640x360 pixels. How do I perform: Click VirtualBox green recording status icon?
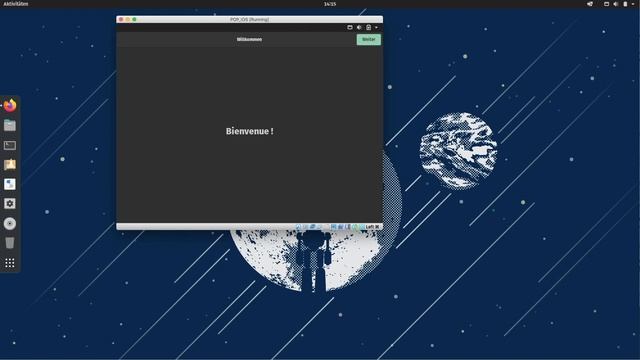[355, 227]
